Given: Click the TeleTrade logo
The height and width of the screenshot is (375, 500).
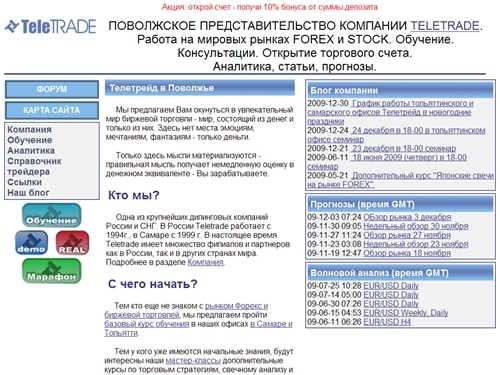Looking at the screenshot, I should pyautogui.click(x=51, y=26).
